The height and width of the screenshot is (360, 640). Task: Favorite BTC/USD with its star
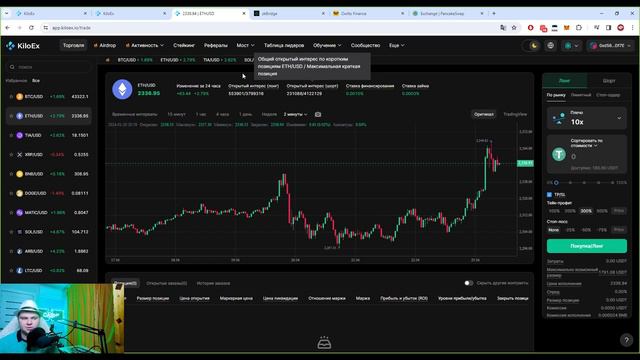pos(11,97)
